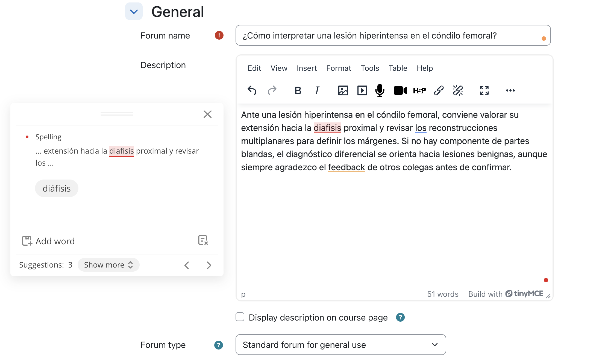The image size is (599, 364).
Task: Click the Redo arrow in editor toolbar
Action: [272, 90]
